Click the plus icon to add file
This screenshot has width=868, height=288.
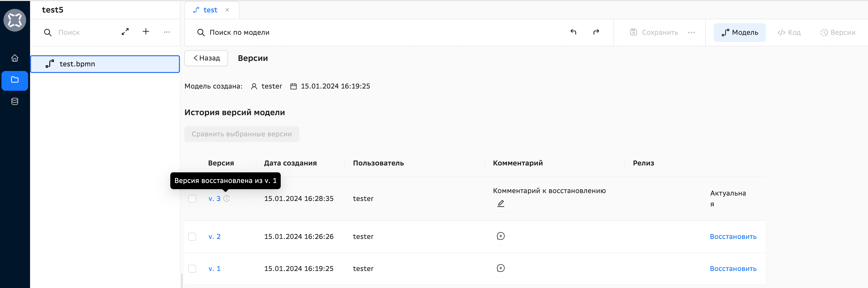(x=146, y=32)
